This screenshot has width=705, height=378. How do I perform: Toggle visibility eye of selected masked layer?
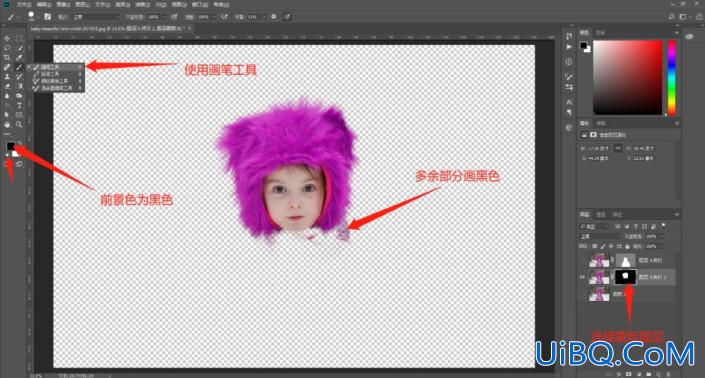(x=583, y=277)
